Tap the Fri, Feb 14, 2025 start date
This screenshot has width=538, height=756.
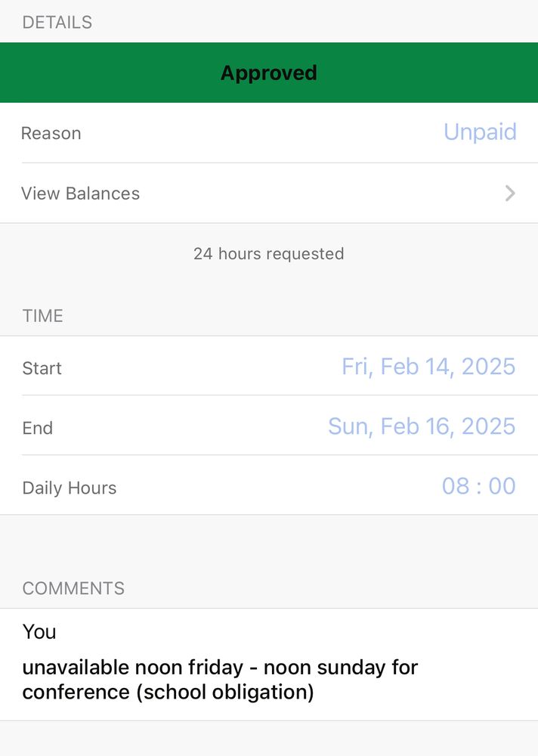pos(428,367)
